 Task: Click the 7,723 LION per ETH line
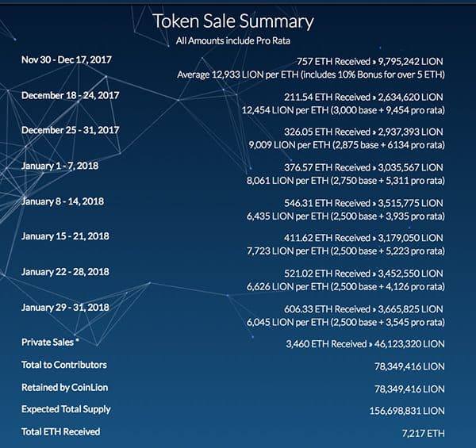click(x=344, y=250)
